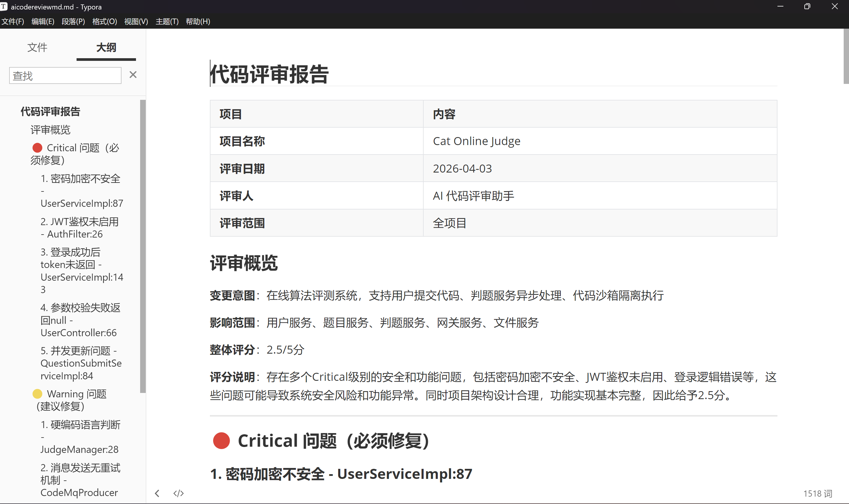This screenshot has width=849, height=504.
Task: Click the AI 代码评审助手 cell
Action: pos(600,196)
